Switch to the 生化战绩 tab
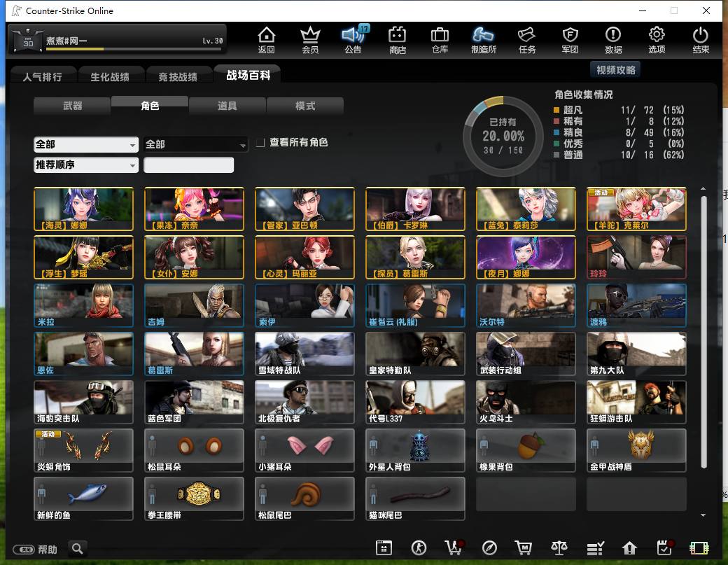The width and height of the screenshot is (728, 565). pyautogui.click(x=110, y=76)
